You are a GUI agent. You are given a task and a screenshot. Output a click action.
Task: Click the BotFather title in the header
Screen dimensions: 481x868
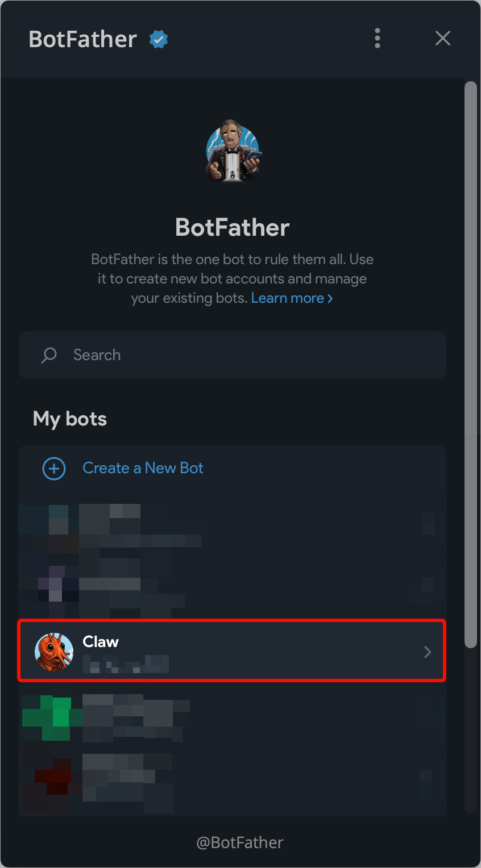[82, 39]
